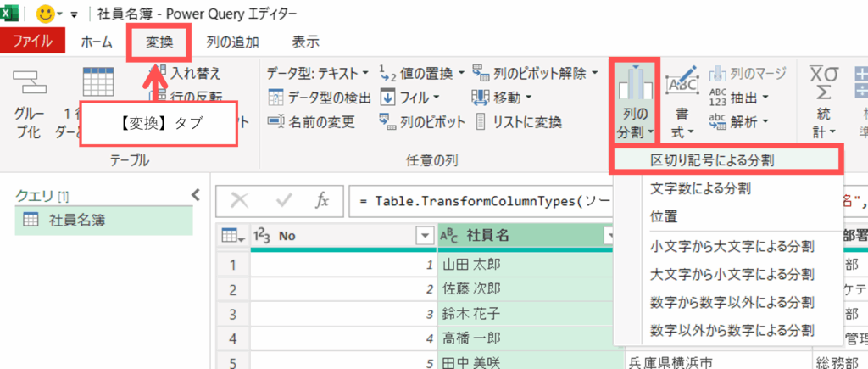Open the ファイル tab
The width and height of the screenshot is (868, 369).
32,42
